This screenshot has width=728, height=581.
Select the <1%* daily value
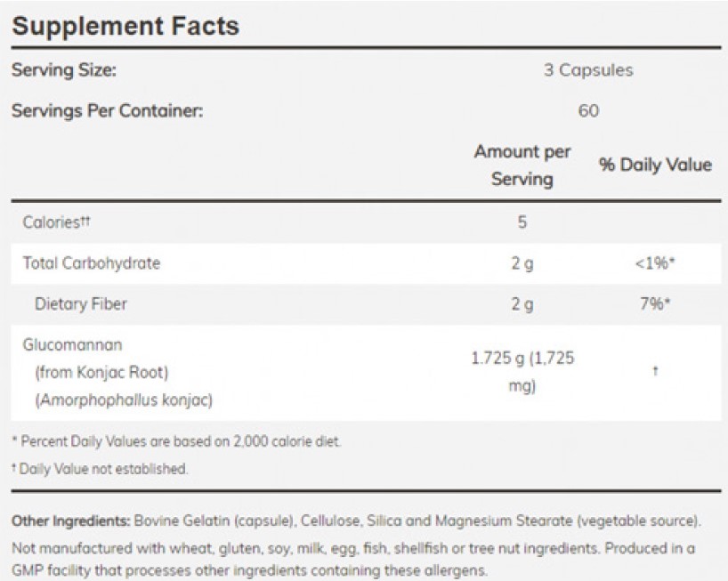[x=655, y=263]
